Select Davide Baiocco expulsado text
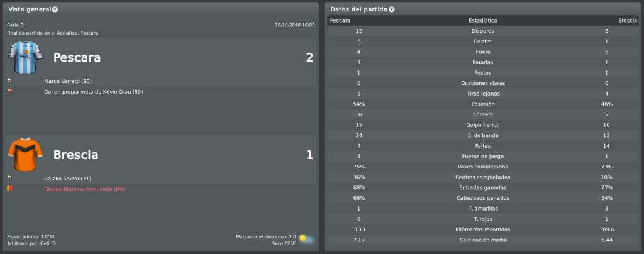 point(84,189)
